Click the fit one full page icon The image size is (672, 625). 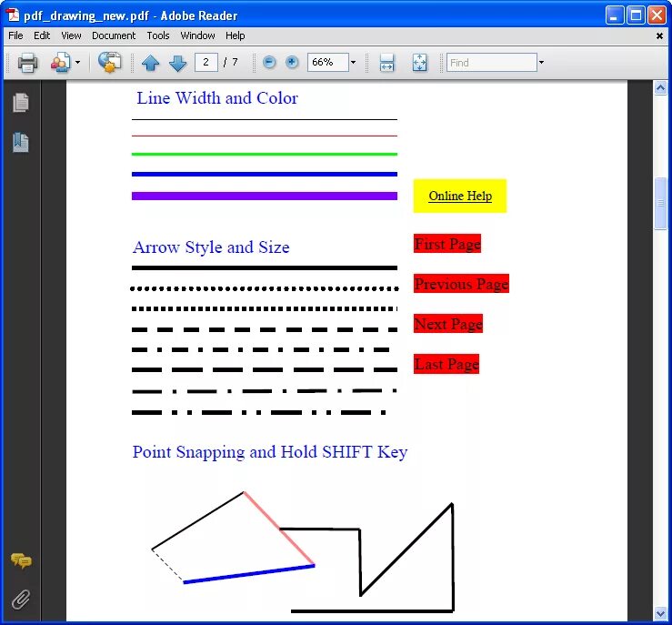point(419,63)
